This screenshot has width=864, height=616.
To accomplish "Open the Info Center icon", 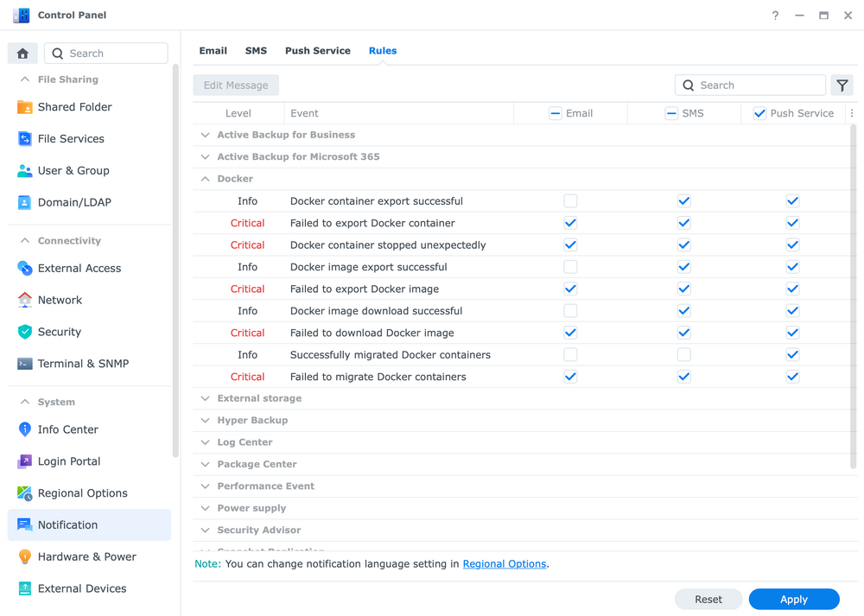I will pos(24,429).
